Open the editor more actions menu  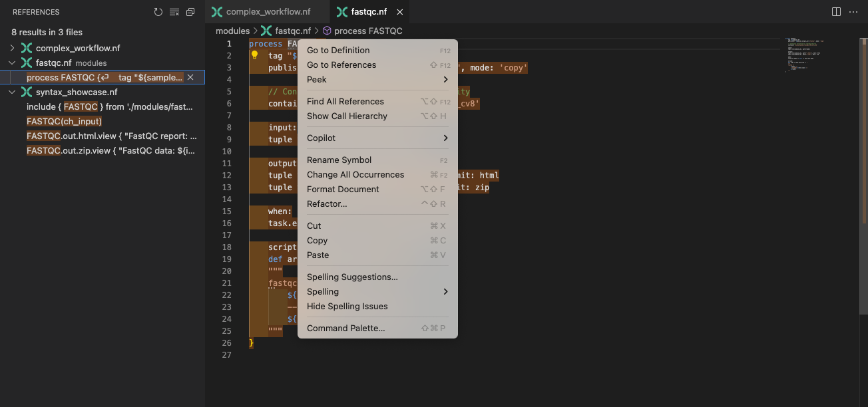[x=853, y=12]
